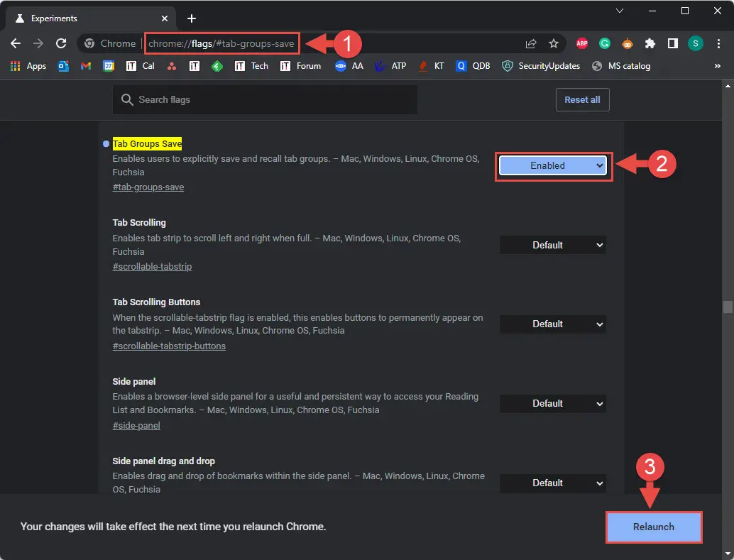Open the red three-dots bookmark icon
The image size is (734, 560).
(x=172, y=66)
